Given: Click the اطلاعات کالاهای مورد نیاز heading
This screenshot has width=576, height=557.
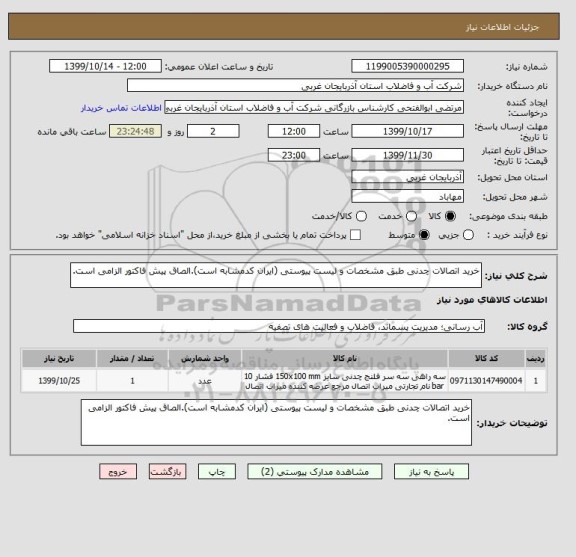Looking at the screenshot, I should point(492,300).
